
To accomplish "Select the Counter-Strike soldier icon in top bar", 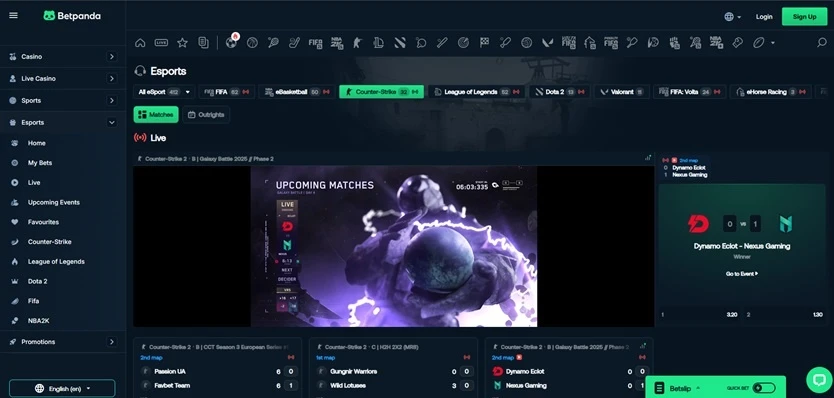I will (x=357, y=43).
